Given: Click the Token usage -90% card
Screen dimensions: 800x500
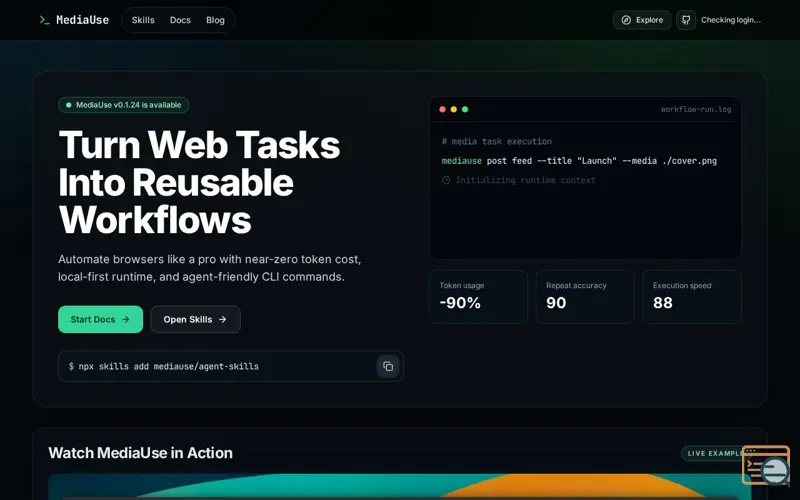Looking at the screenshot, I should [478, 297].
